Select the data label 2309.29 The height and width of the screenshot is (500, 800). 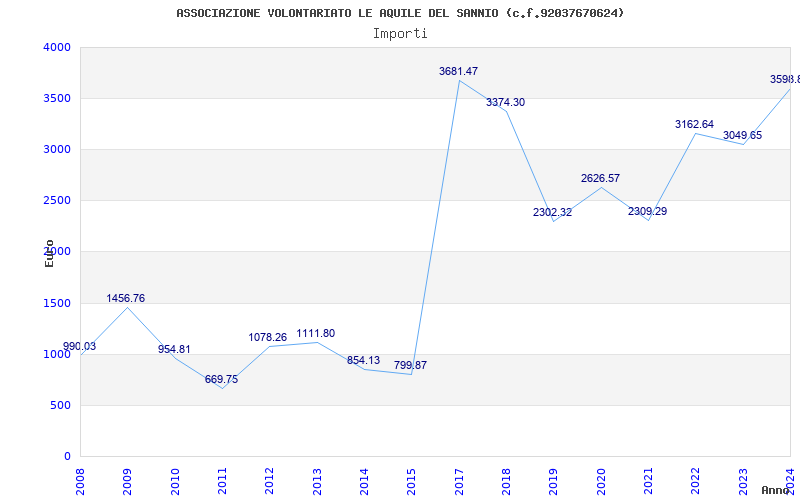click(x=647, y=212)
